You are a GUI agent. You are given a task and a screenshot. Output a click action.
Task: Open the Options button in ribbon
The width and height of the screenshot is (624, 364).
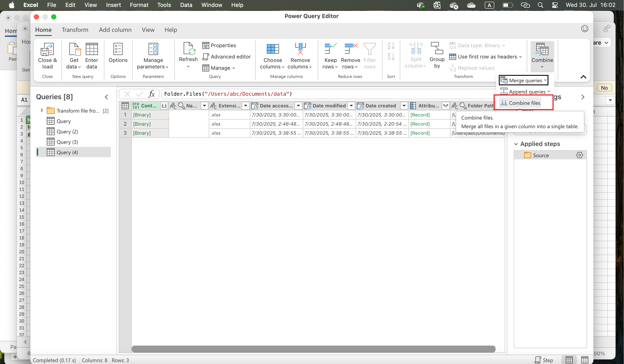[x=118, y=53]
